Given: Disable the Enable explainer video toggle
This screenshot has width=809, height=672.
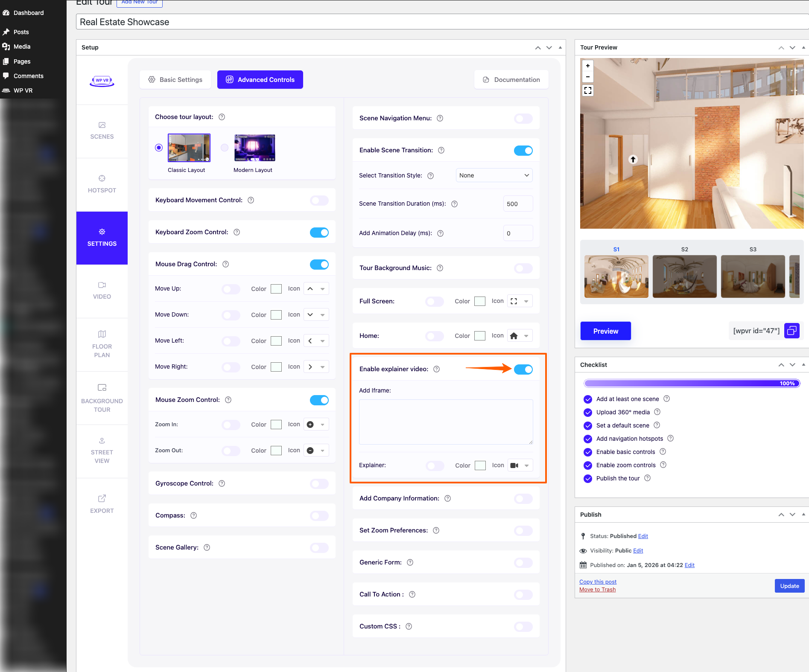Looking at the screenshot, I should tap(523, 369).
